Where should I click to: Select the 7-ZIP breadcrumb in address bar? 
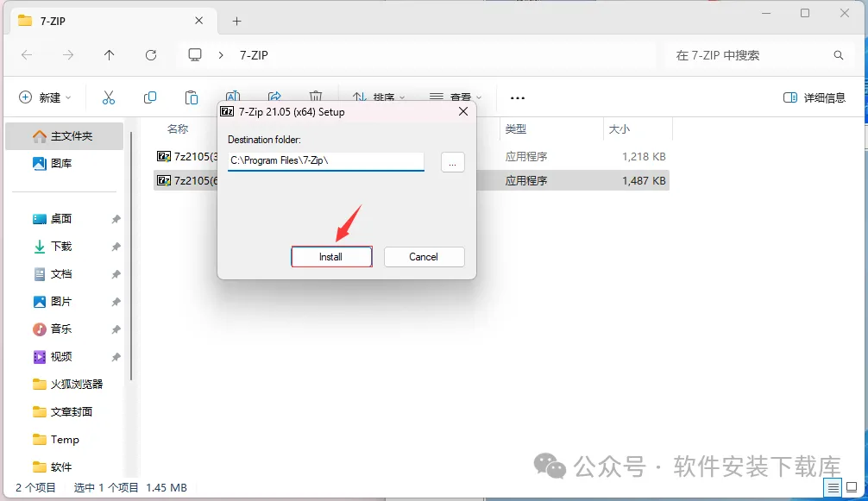[254, 55]
